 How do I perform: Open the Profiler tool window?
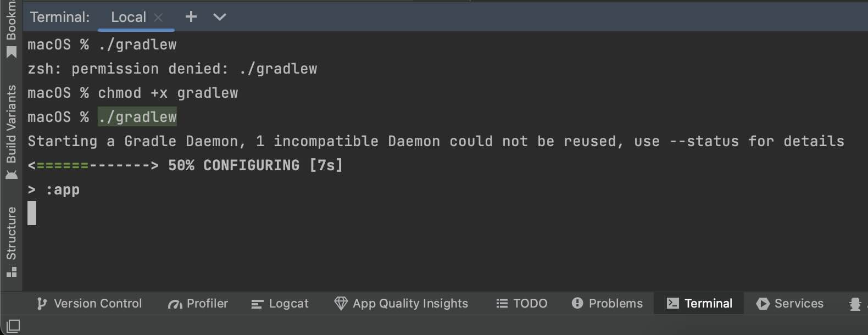coord(197,303)
